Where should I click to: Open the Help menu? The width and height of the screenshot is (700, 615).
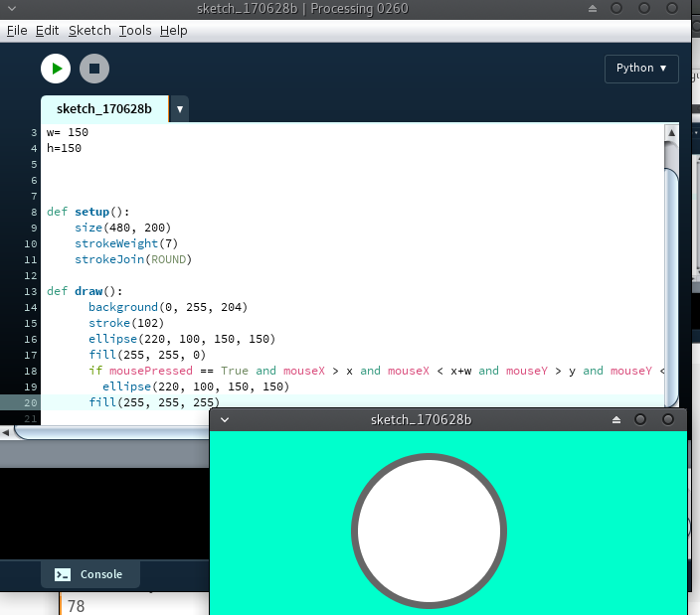[173, 31]
